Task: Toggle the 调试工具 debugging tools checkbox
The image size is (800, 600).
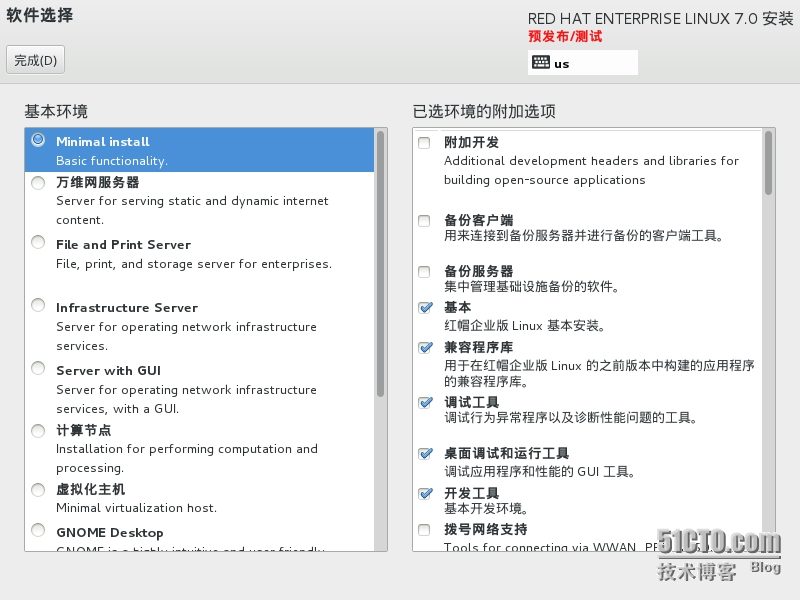Action: [x=425, y=403]
